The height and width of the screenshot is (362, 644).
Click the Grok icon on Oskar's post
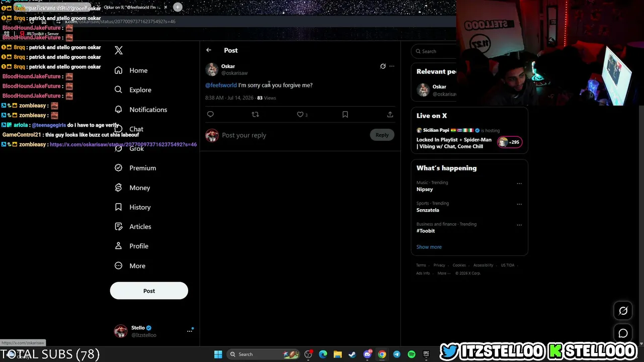383,66
